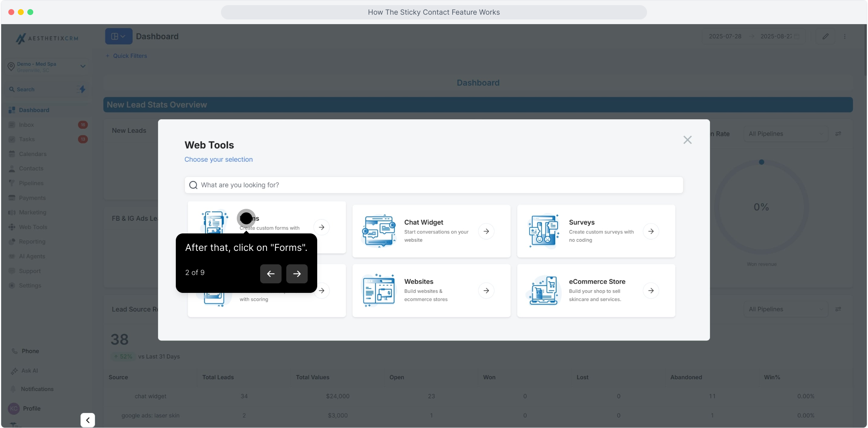Open the three-dot more options menu
868x428 pixels.
(x=845, y=36)
